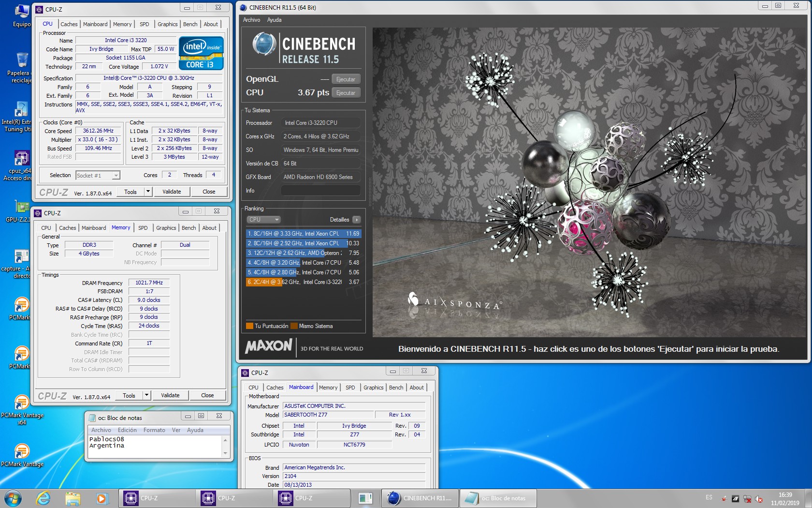812x508 pixels.
Task: Click Validate in Memory CPU-Z window
Action: click(x=170, y=395)
